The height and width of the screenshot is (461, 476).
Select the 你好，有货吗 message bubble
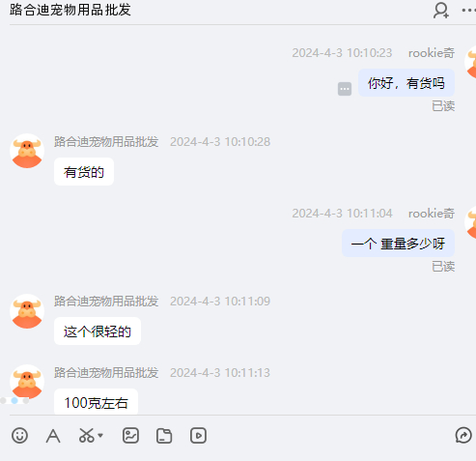pyautogui.click(x=406, y=83)
